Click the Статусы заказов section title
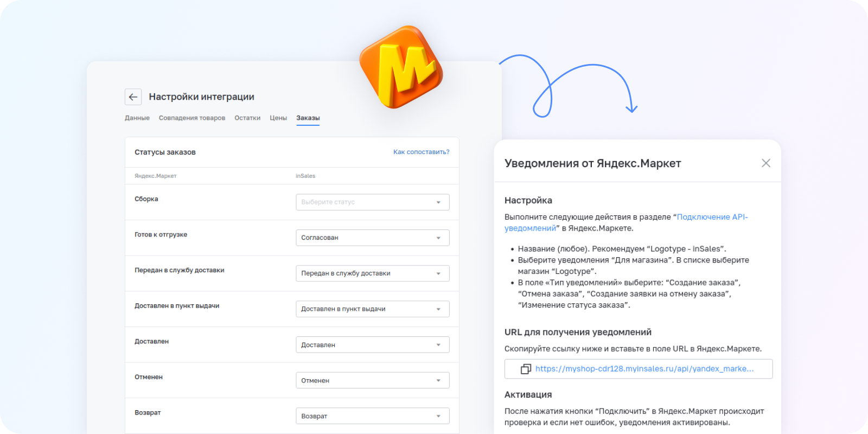This screenshot has width=868, height=434. coord(165,152)
